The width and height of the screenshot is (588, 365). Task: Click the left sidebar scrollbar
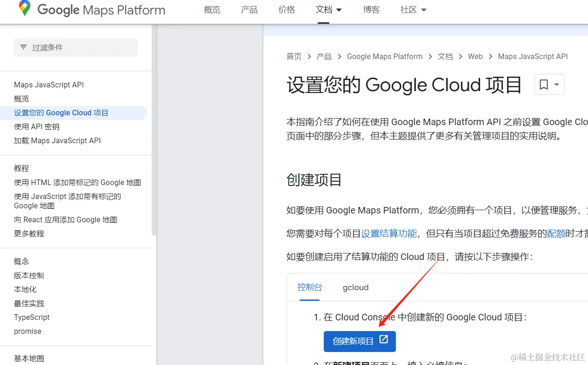[x=154, y=130]
